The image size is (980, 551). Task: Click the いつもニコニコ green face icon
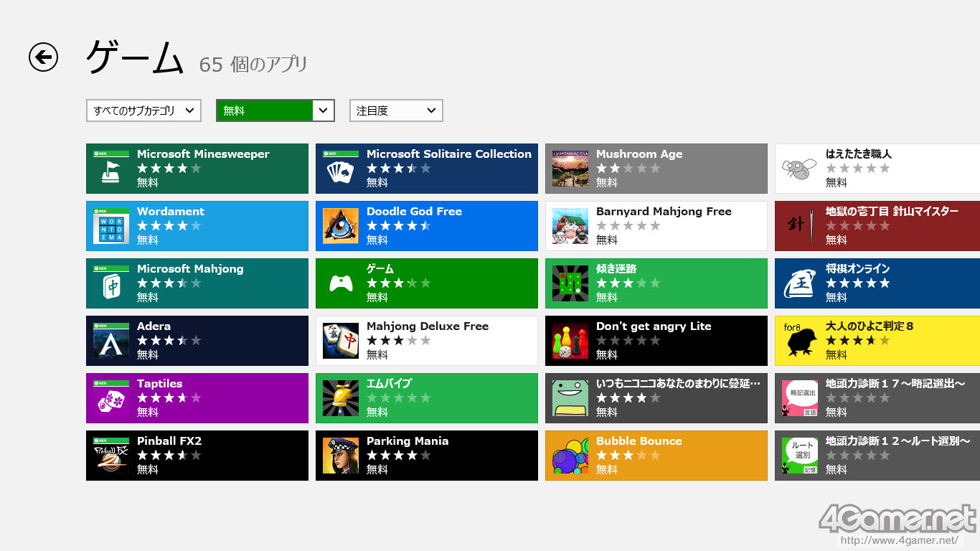[570, 398]
